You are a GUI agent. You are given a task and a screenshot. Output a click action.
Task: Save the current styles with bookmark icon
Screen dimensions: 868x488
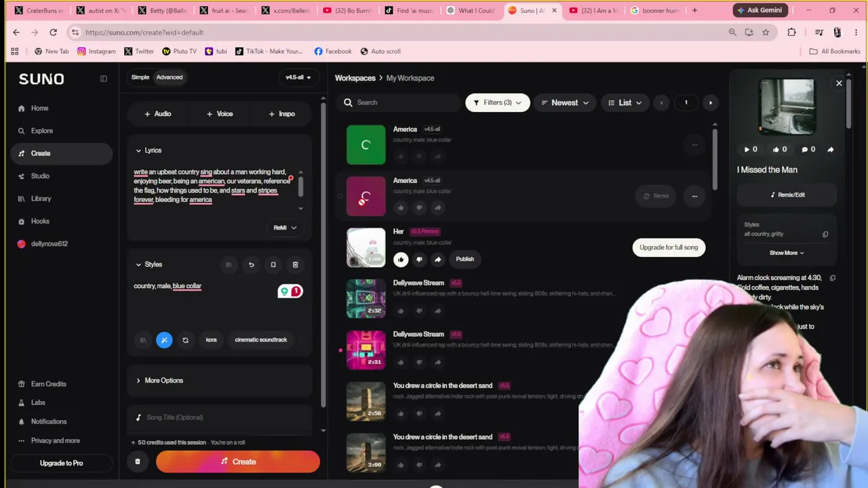pos(273,264)
